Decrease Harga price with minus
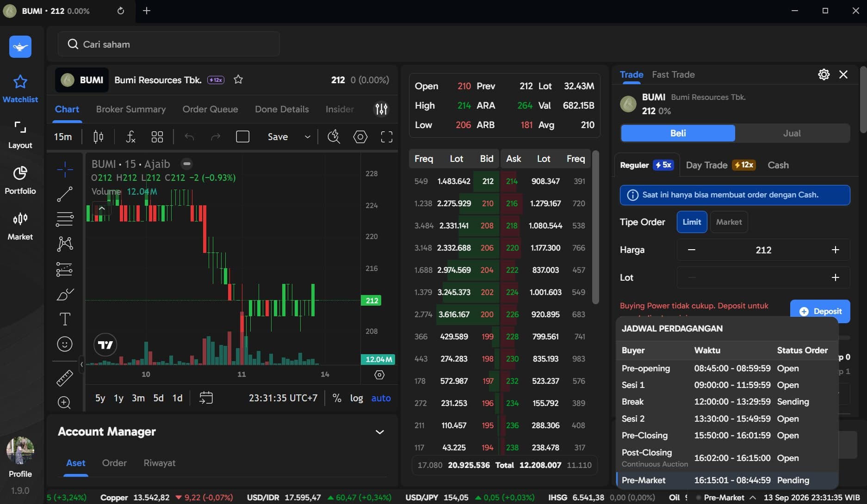 pyautogui.click(x=692, y=250)
